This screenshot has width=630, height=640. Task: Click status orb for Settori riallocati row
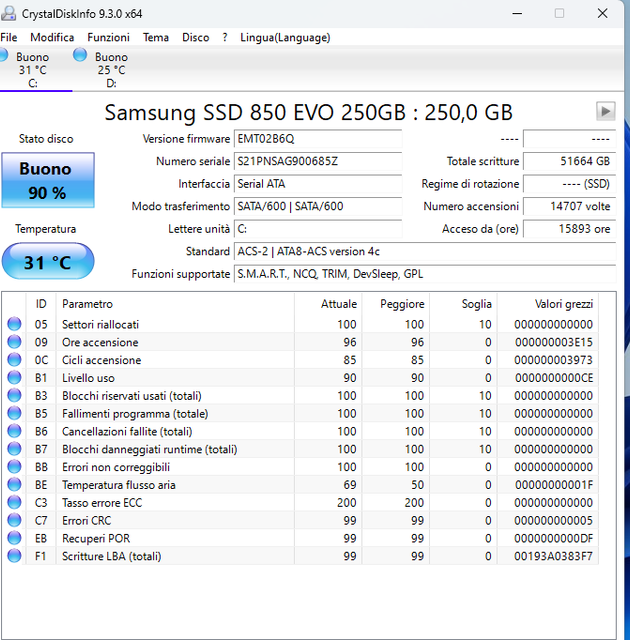click(14, 324)
